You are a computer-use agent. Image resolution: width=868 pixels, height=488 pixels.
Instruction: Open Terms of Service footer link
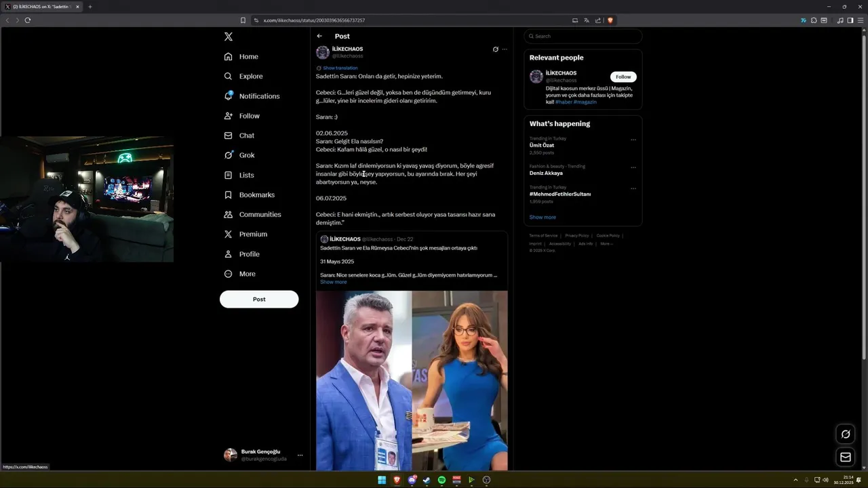[x=543, y=235]
